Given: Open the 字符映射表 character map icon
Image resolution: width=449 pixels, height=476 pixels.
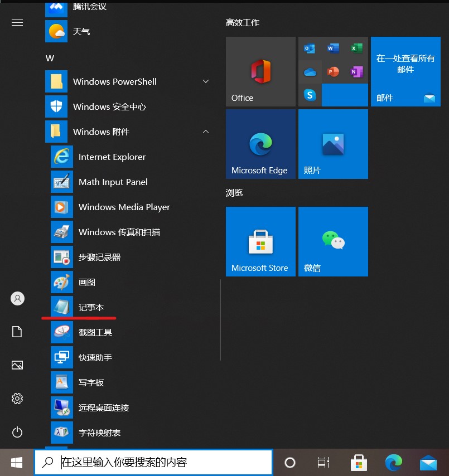Looking at the screenshot, I should coord(62,433).
